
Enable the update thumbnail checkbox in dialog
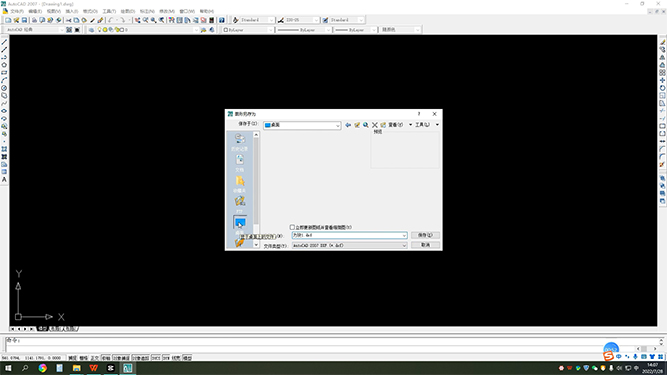click(x=292, y=227)
